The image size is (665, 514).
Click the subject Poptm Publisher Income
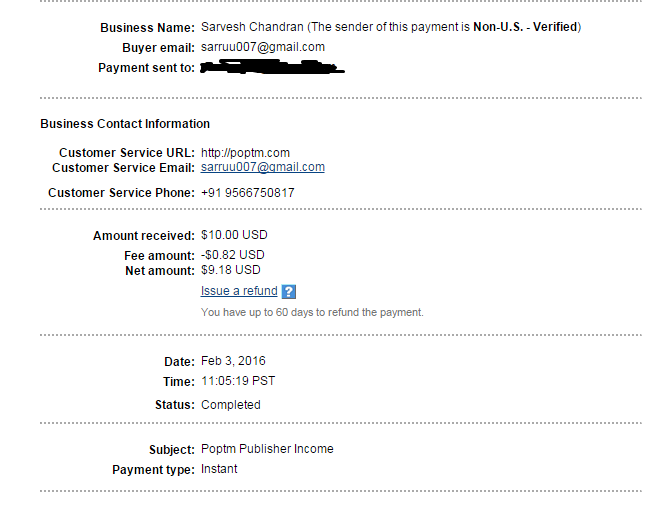coord(267,449)
